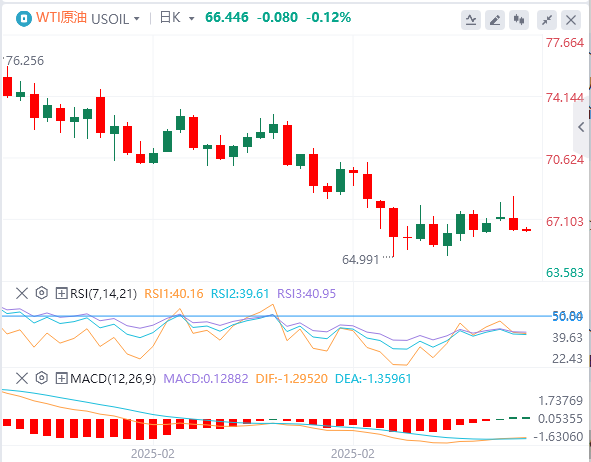Click the first 2025-02 date axis label
The height and width of the screenshot is (462, 591).
point(153,453)
